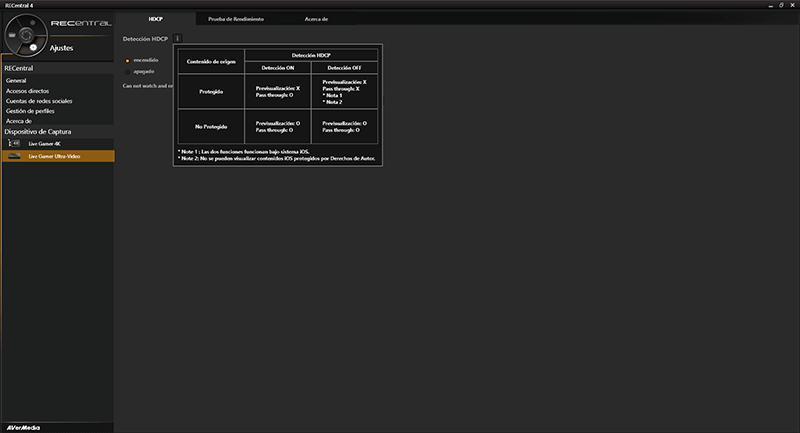This screenshot has height=433, width=800.
Task: Click the Live Gamer Ultra-Video device icon
Action: (14, 156)
